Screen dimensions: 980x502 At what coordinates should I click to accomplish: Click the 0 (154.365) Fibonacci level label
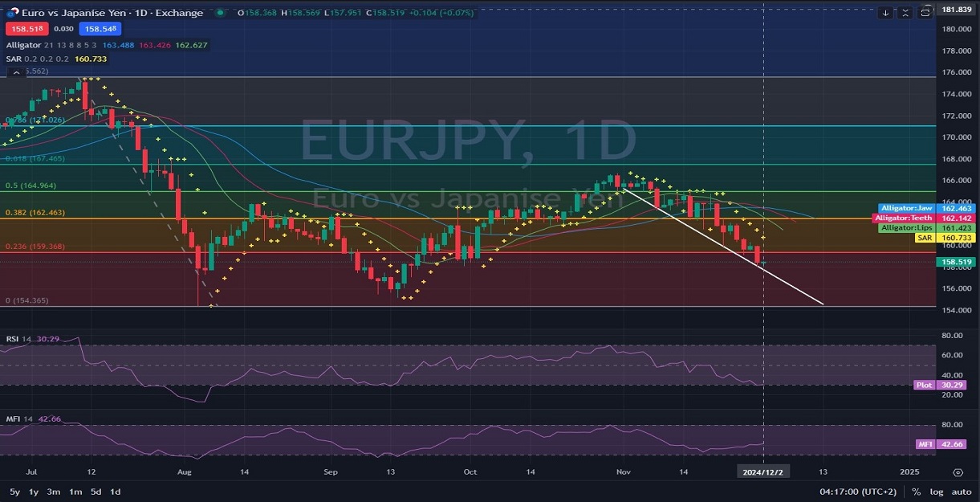point(26,300)
